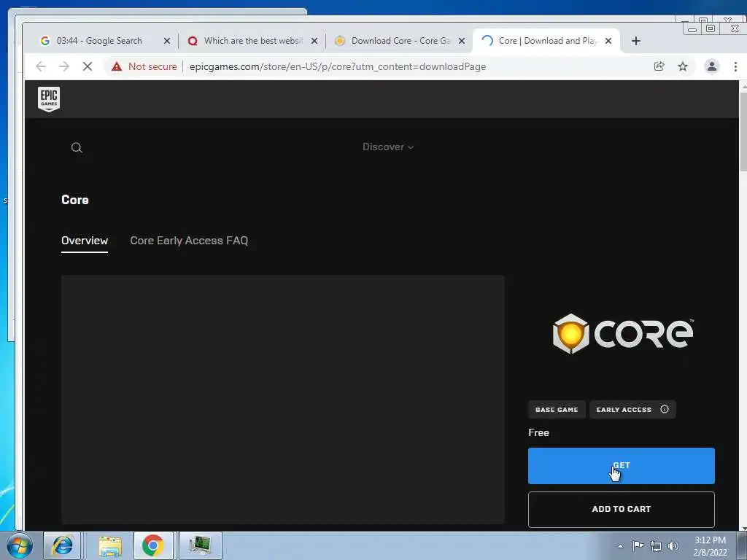The height and width of the screenshot is (560, 747).
Task: Close the active Core Download and Play tab
Action: click(x=608, y=41)
